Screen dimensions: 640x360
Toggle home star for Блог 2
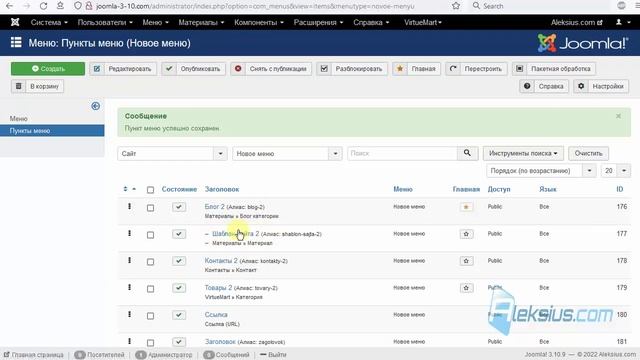(466, 207)
